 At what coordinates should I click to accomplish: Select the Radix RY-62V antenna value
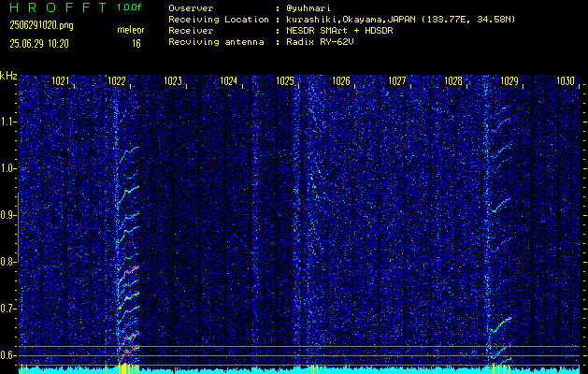(x=320, y=42)
